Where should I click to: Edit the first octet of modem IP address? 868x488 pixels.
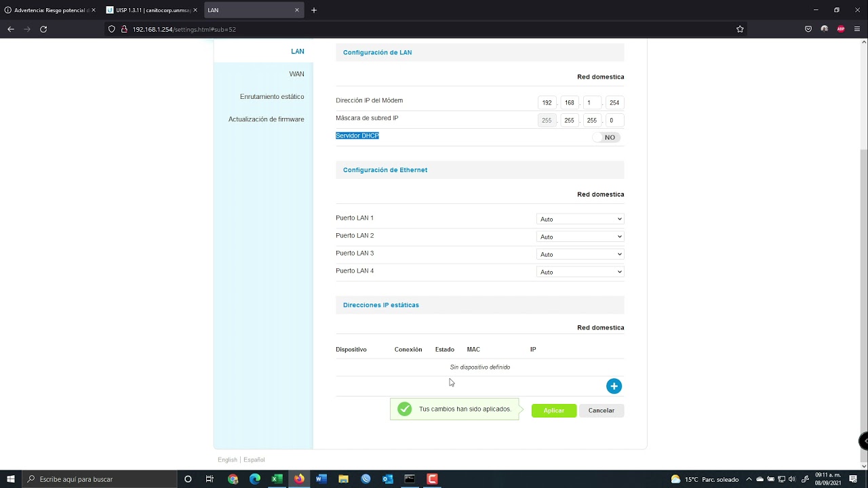[547, 102]
